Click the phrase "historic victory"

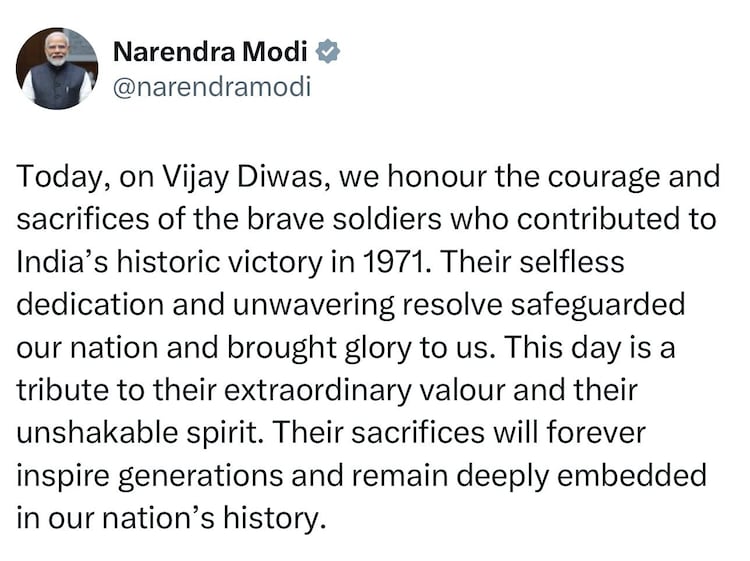(x=190, y=263)
